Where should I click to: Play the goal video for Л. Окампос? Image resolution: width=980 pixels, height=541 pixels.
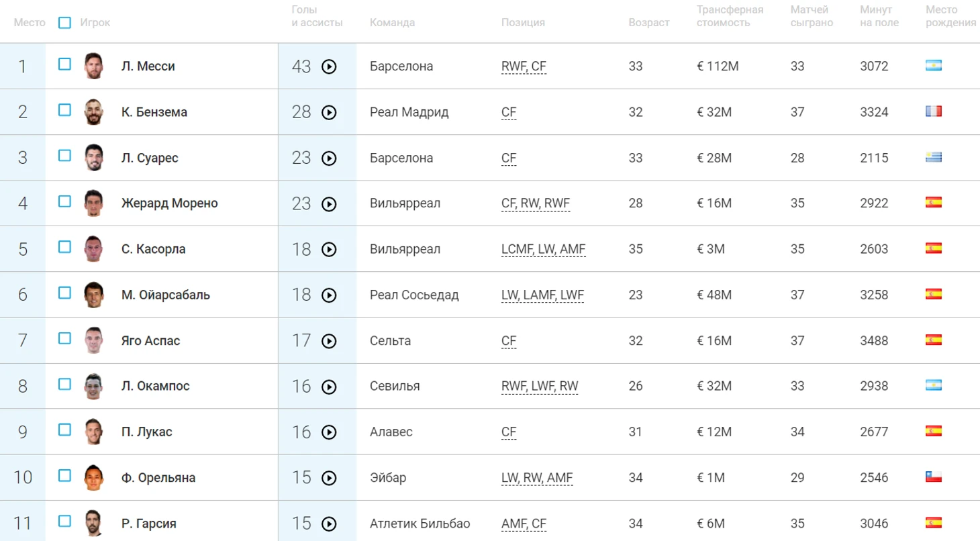tap(329, 387)
